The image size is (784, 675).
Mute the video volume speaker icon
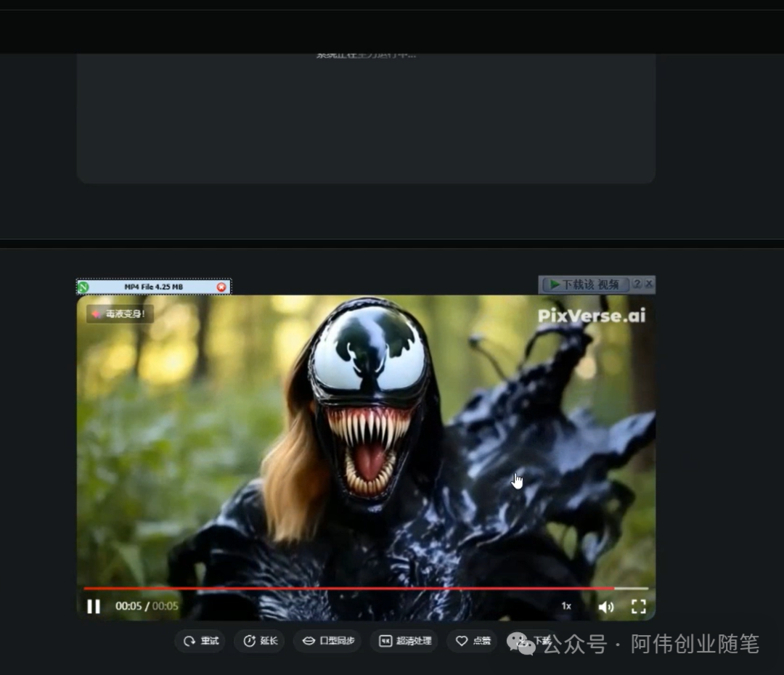(x=606, y=607)
